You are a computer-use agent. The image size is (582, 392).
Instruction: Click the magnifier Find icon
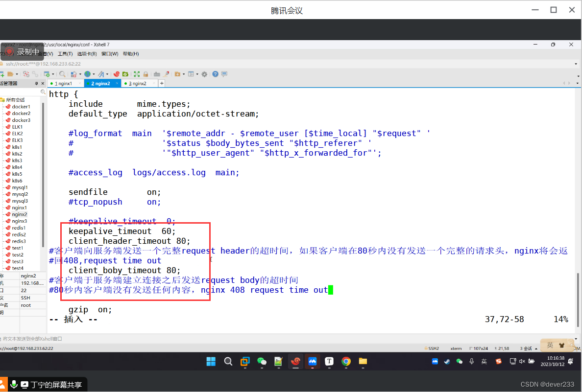click(62, 74)
